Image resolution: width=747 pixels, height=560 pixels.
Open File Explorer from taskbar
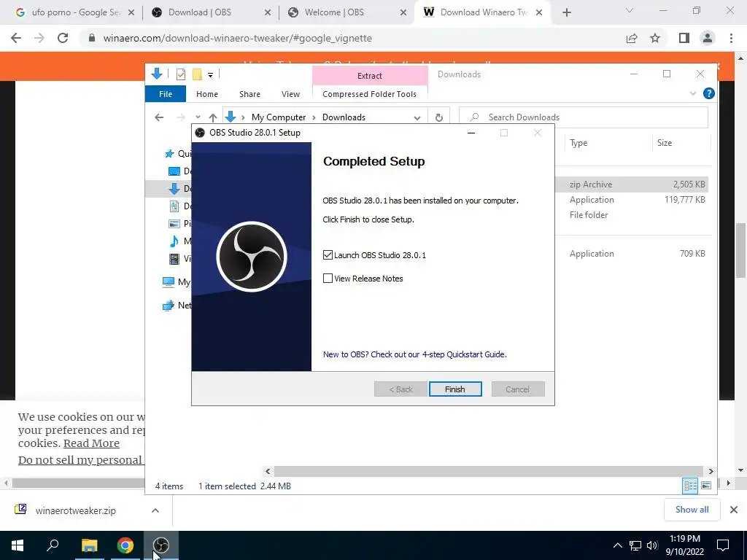(89, 545)
